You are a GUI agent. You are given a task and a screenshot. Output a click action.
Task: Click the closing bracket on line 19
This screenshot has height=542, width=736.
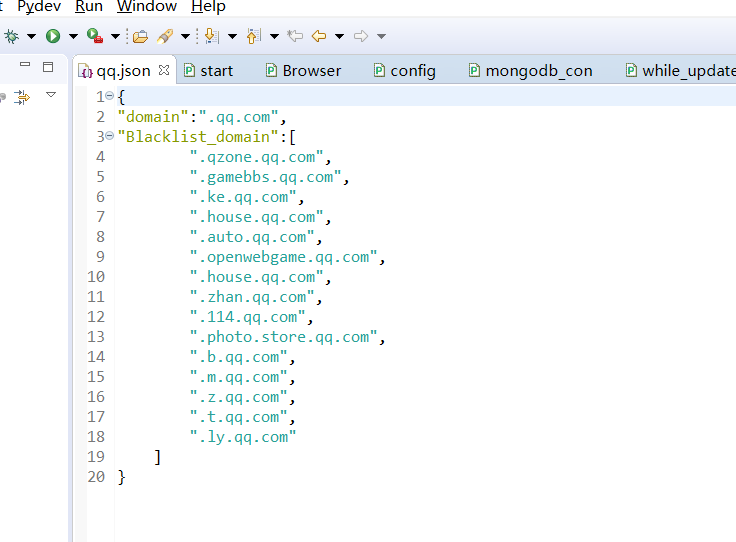coord(158,457)
